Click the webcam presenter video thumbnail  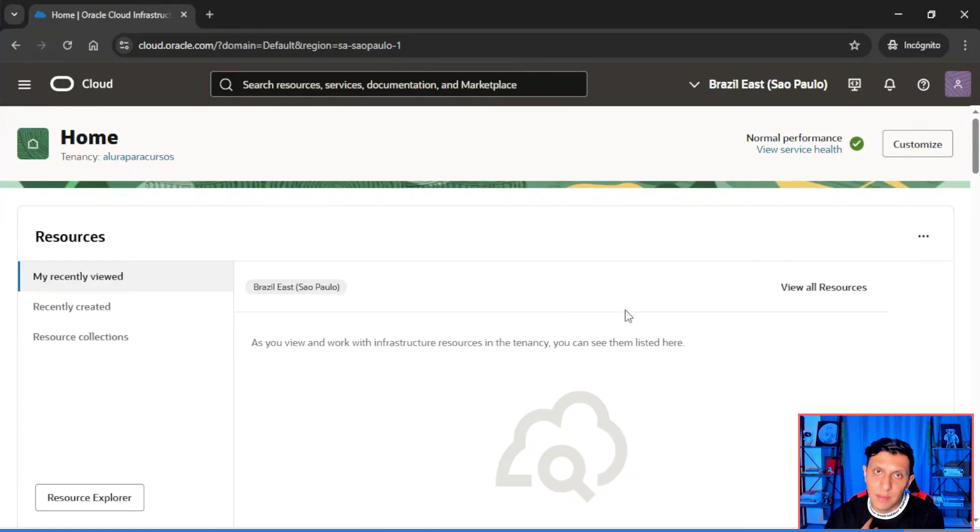click(885, 472)
